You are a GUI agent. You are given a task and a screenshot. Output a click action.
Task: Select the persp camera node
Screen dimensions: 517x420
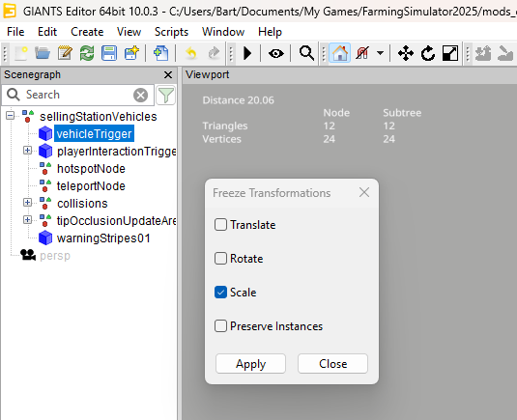[55, 256]
